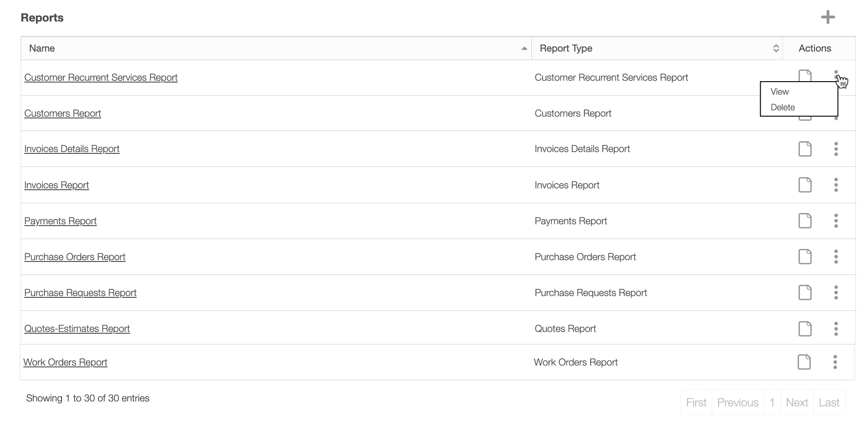Click document icon in Invoices Report row

[805, 185]
